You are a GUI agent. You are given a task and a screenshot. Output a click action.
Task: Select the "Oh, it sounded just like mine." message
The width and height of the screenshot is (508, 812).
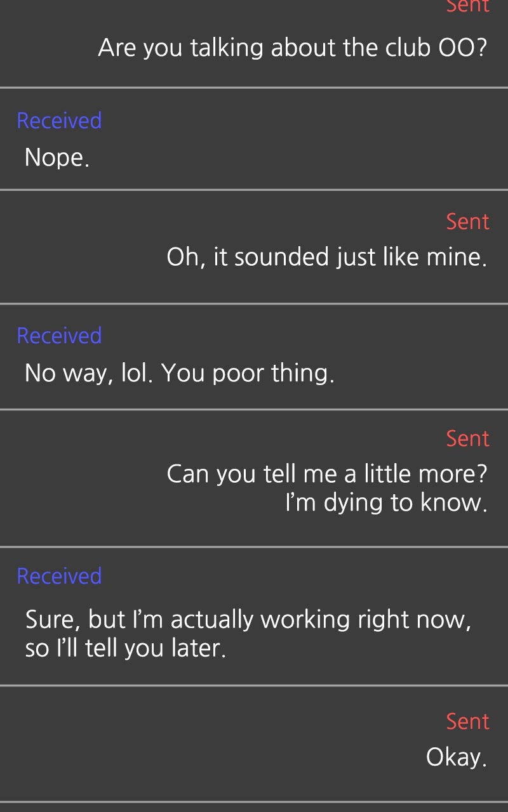click(326, 258)
